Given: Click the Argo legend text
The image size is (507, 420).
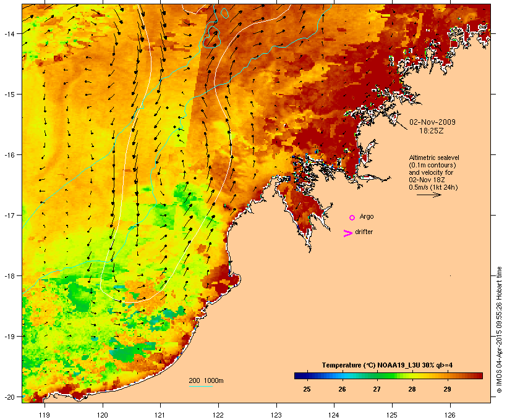Looking at the screenshot, I should tap(367, 216).
